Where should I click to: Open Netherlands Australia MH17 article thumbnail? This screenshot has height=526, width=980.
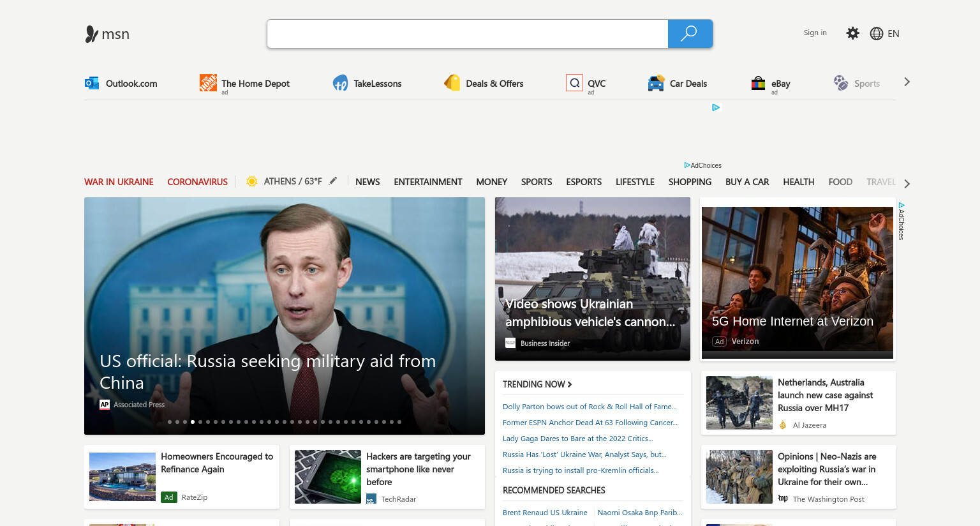[739, 403]
